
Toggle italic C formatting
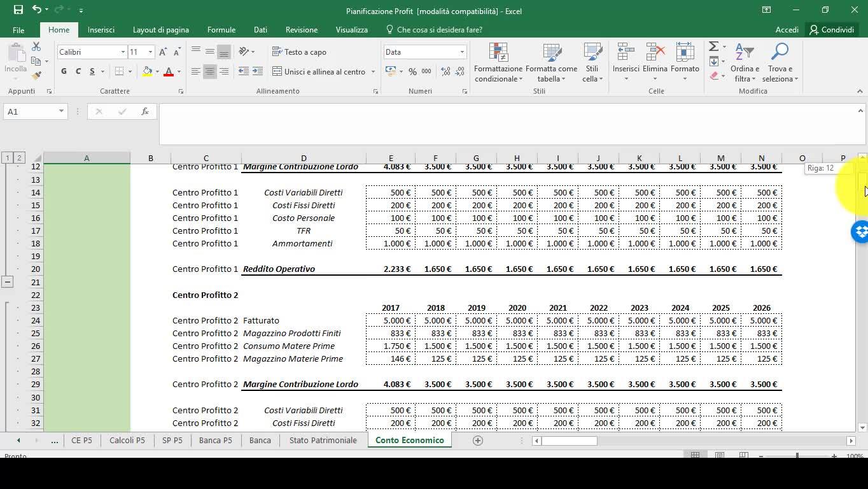tap(78, 71)
